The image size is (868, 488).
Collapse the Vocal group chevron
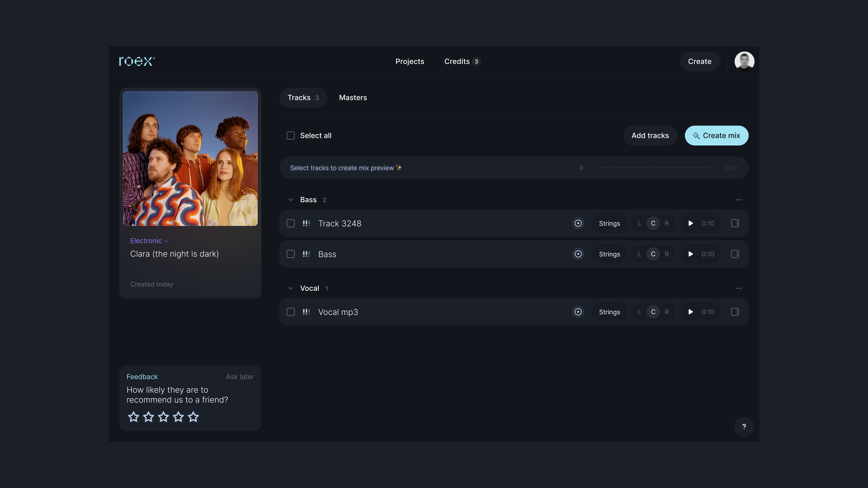(290, 288)
